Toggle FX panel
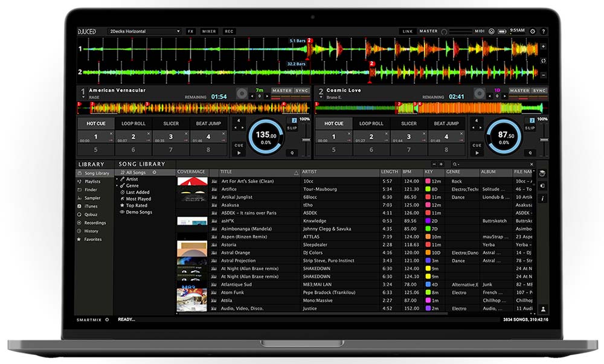Image resolution: width=604 pixels, height=364 pixels. [191, 31]
